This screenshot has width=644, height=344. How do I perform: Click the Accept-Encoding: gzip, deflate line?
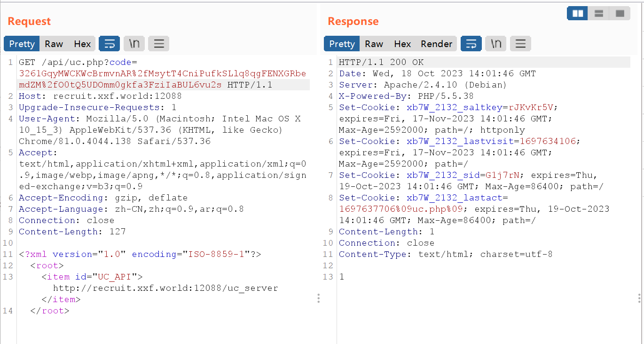(103, 198)
